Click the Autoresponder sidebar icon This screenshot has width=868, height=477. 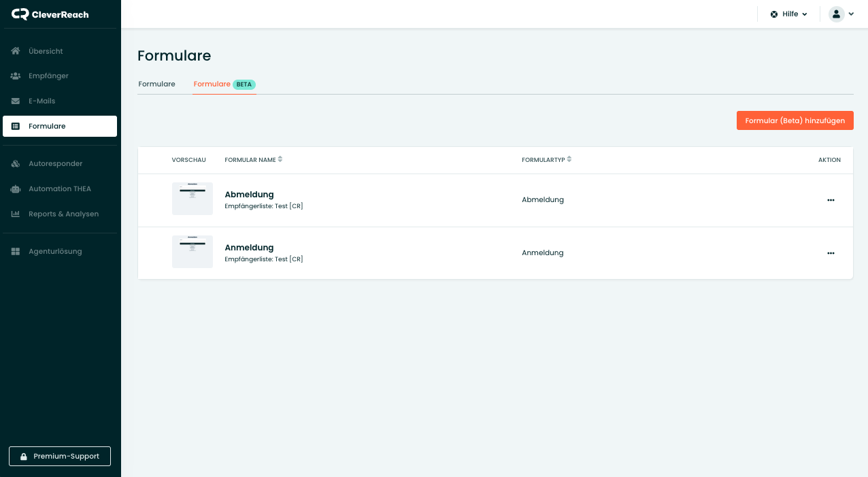tap(16, 164)
